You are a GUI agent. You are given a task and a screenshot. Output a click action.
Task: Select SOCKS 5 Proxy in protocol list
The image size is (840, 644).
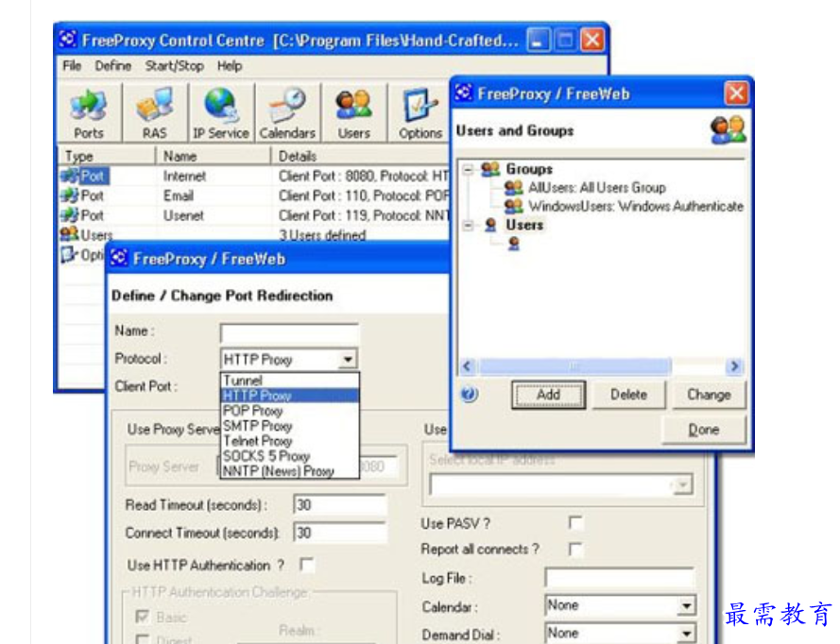(x=289, y=456)
